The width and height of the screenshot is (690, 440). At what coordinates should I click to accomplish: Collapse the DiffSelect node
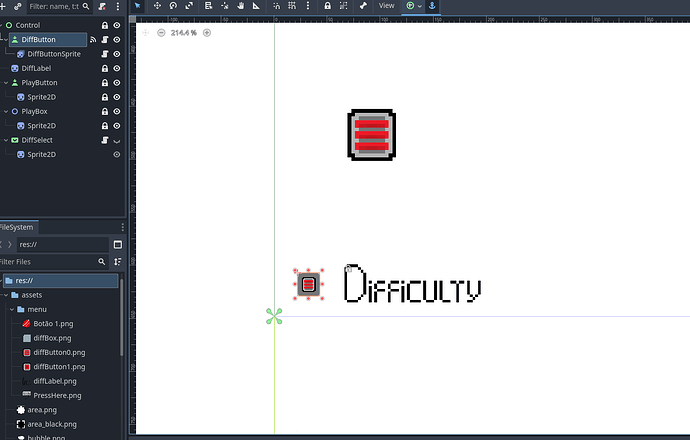pyautogui.click(x=6, y=140)
